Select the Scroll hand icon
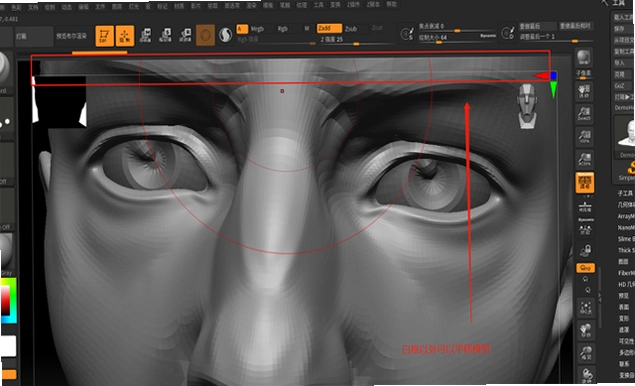 [584, 92]
